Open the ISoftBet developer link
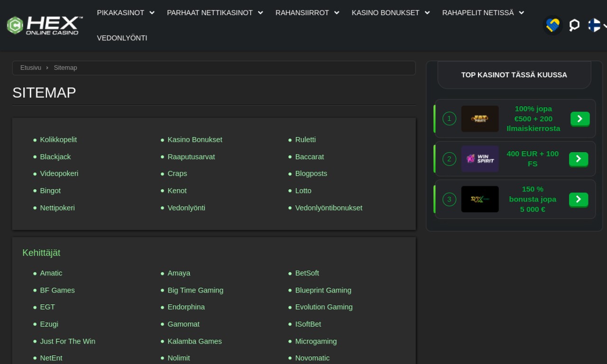The height and width of the screenshot is (364, 607). [308, 324]
